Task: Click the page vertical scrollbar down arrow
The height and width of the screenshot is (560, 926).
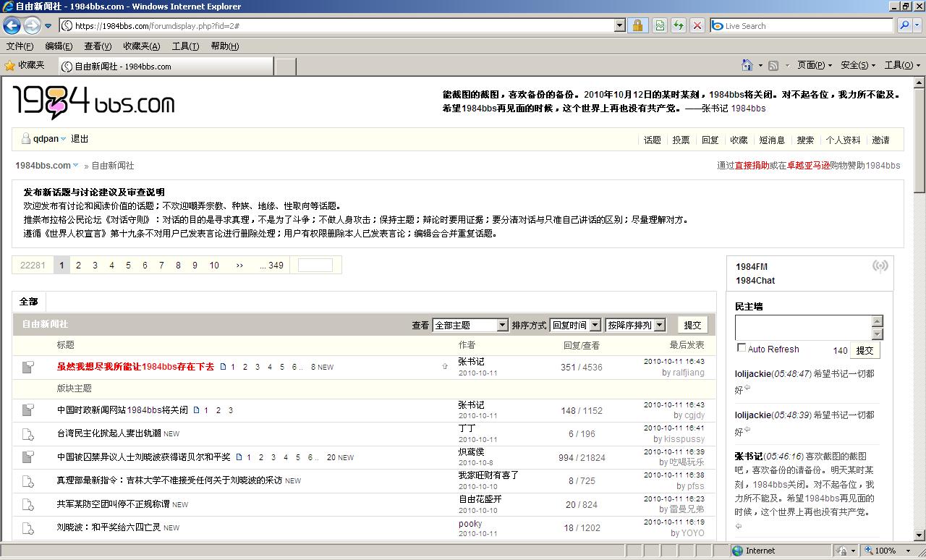Action: pos(919,535)
